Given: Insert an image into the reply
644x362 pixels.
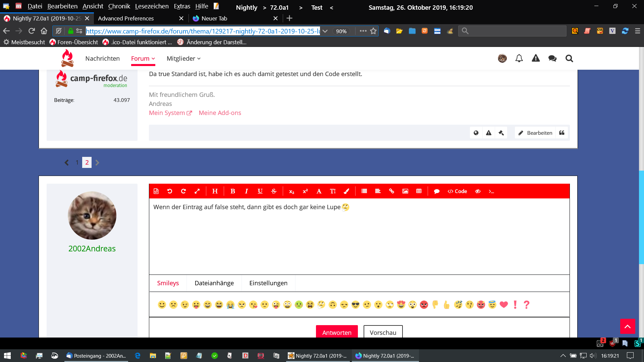Looking at the screenshot, I should (x=405, y=191).
